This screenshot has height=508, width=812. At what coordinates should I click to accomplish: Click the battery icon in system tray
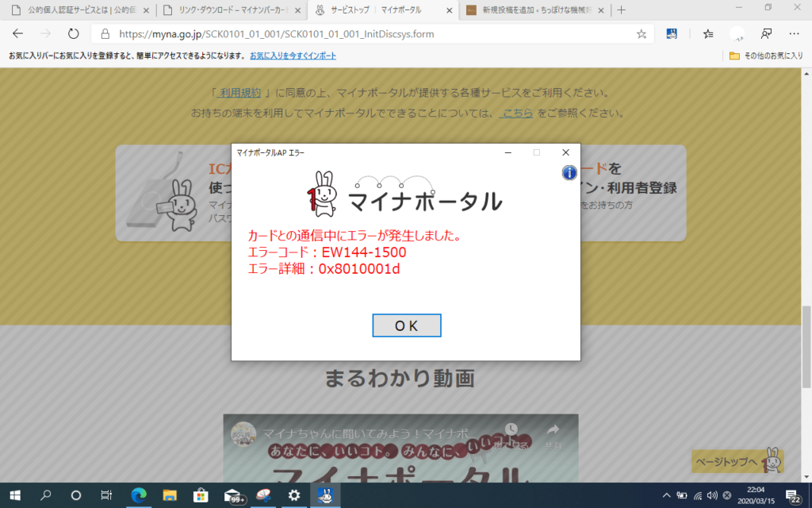pyautogui.click(x=682, y=495)
